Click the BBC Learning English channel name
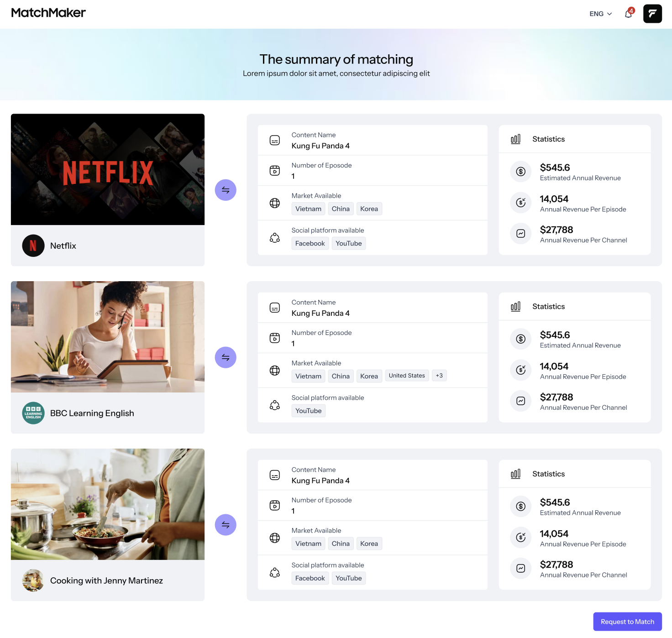The height and width of the screenshot is (638, 672). click(x=92, y=413)
